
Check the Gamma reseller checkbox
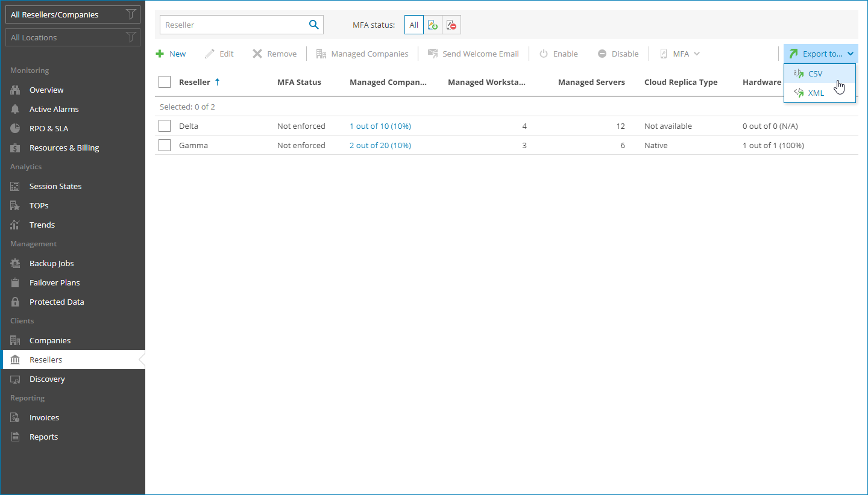[165, 145]
